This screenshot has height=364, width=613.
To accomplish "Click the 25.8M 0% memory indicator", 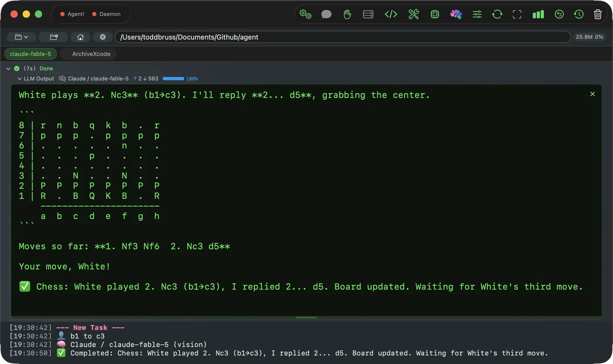I will [589, 37].
